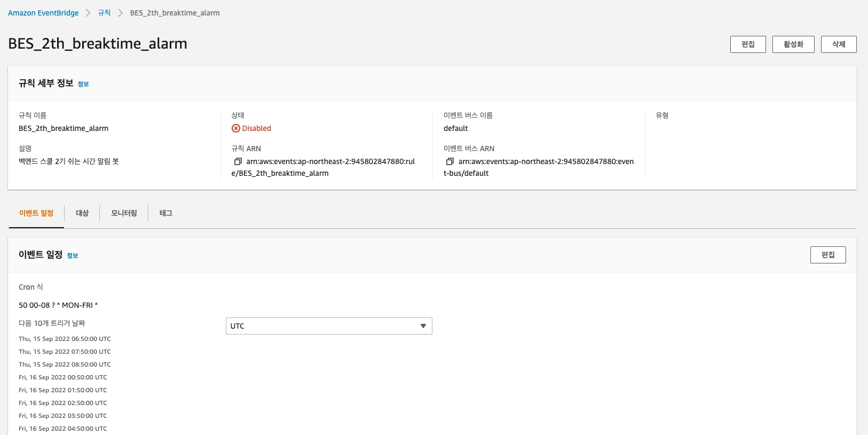Image resolution: width=868 pixels, height=435 pixels.
Task: Click the top 편집 button
Action: (x=748, y=44)
